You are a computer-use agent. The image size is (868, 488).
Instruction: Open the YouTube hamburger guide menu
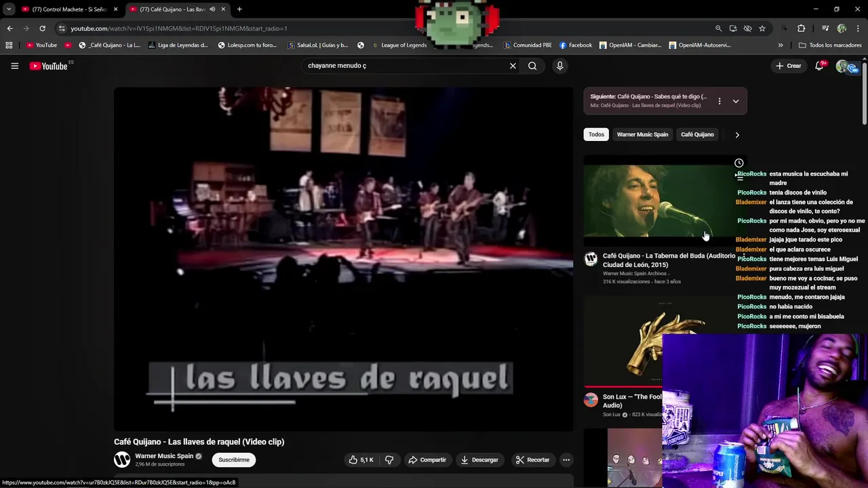click(x=14, y=66)
